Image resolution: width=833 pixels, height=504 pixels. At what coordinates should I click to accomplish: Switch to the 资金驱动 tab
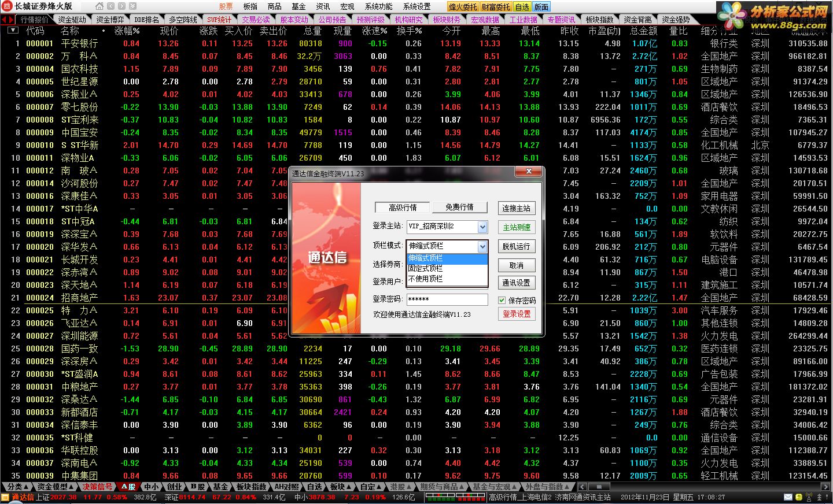pos(72,20)
